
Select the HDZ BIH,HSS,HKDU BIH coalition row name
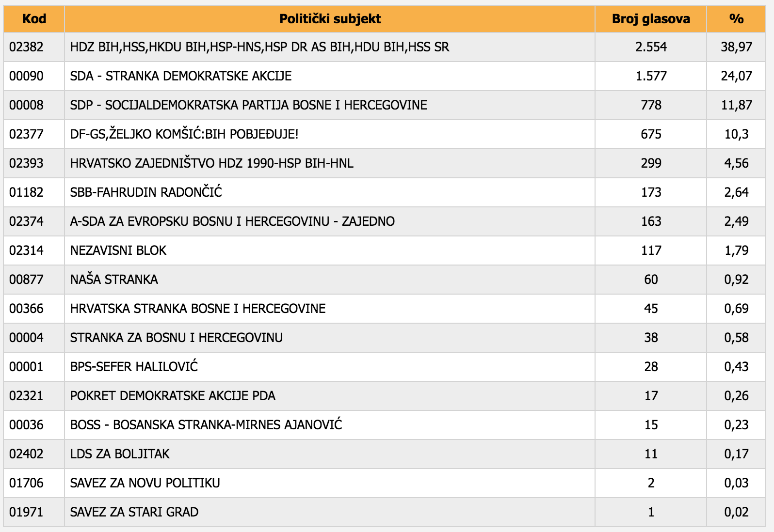point(259,47)
